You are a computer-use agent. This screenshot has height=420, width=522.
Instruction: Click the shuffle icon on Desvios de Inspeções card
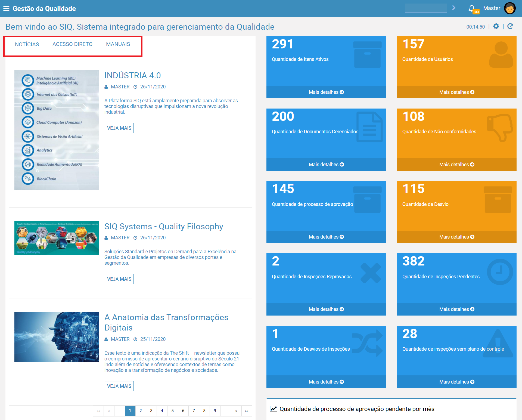(367, 343)
